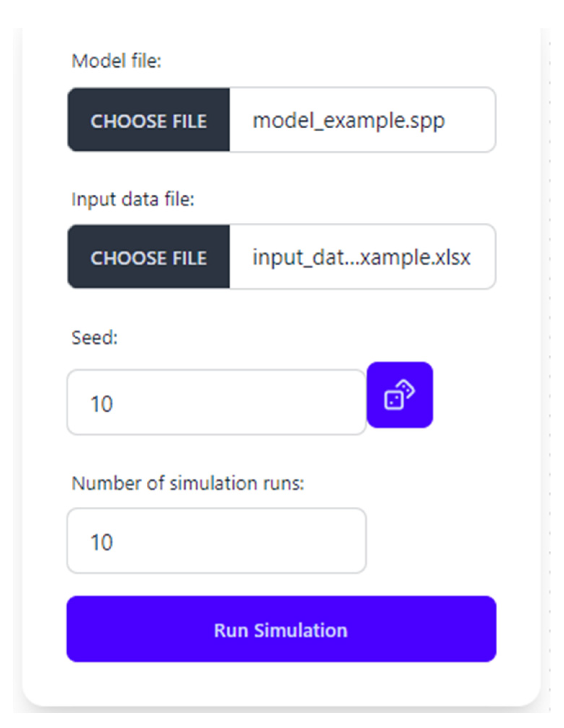The height and width of the screenshot is (728, 564).
Task: Click the 'Number of simulation runs:' label
Action: pyautogui.click(x=187, y=483)
